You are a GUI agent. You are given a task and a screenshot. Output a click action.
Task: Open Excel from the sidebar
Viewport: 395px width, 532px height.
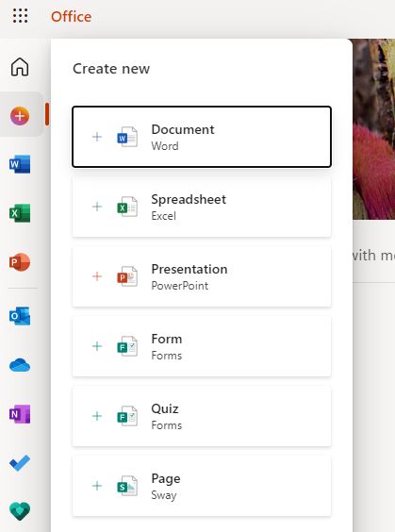[20, 213]
